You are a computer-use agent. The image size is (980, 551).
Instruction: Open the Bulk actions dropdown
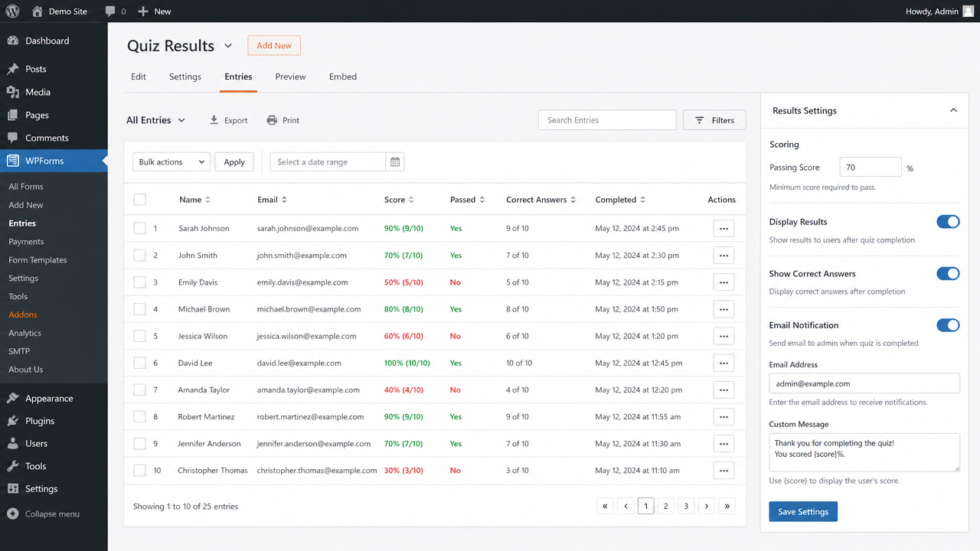[x=171, y=162]
